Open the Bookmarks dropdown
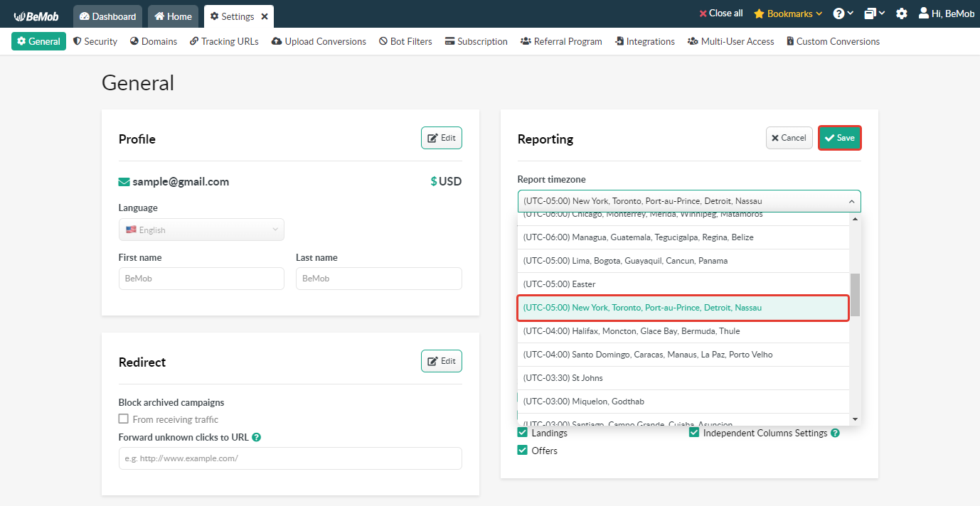 pyautogui.click(x=787, y=14)
